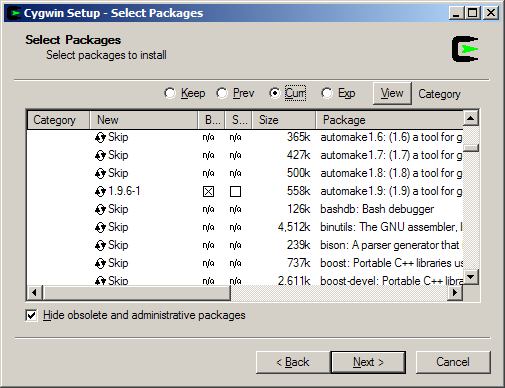Click the Cygwin logo in title bar
Image resolution: width=505 pixels, height=388 pixels.
point(14,13)
